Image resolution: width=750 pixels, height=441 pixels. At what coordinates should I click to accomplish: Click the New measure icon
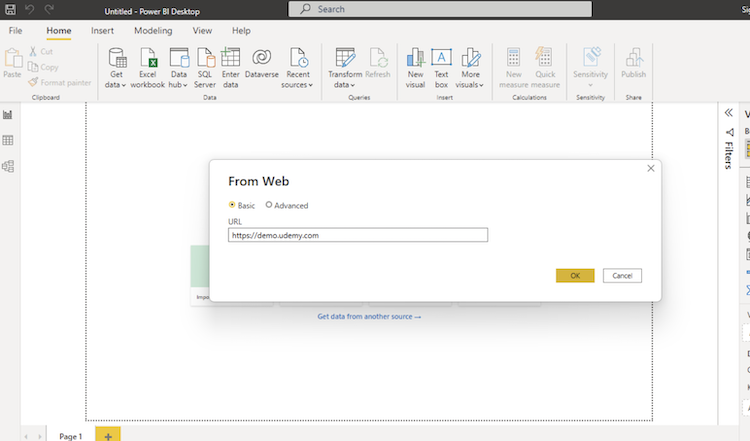tap(514, 68)
